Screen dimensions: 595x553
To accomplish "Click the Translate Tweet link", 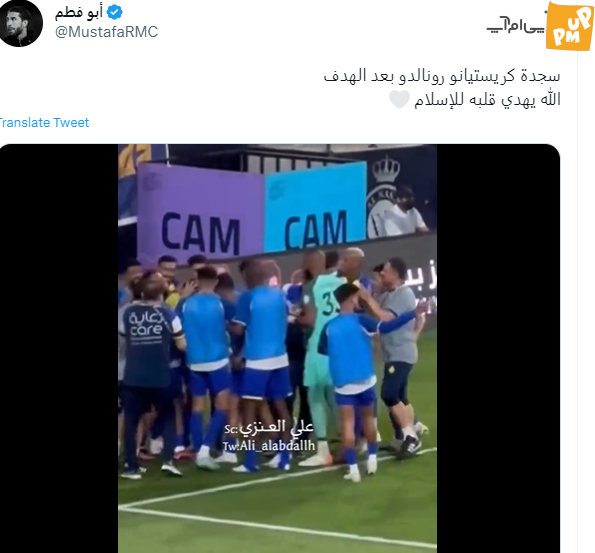I will point(44,123).
